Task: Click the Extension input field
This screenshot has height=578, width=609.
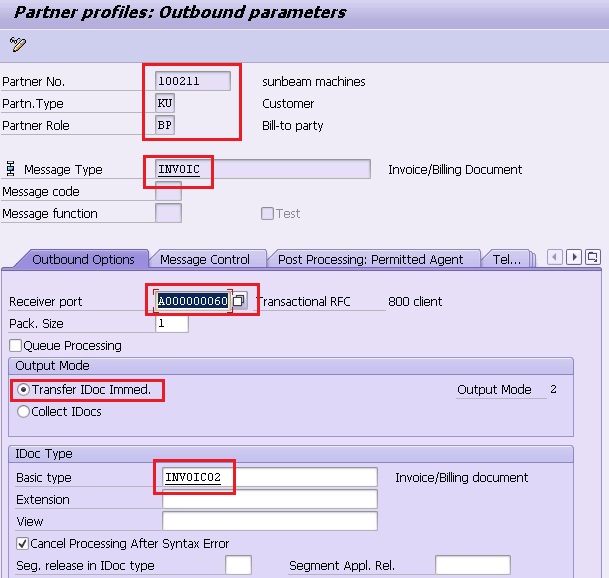Action: (x=269, y=500)
